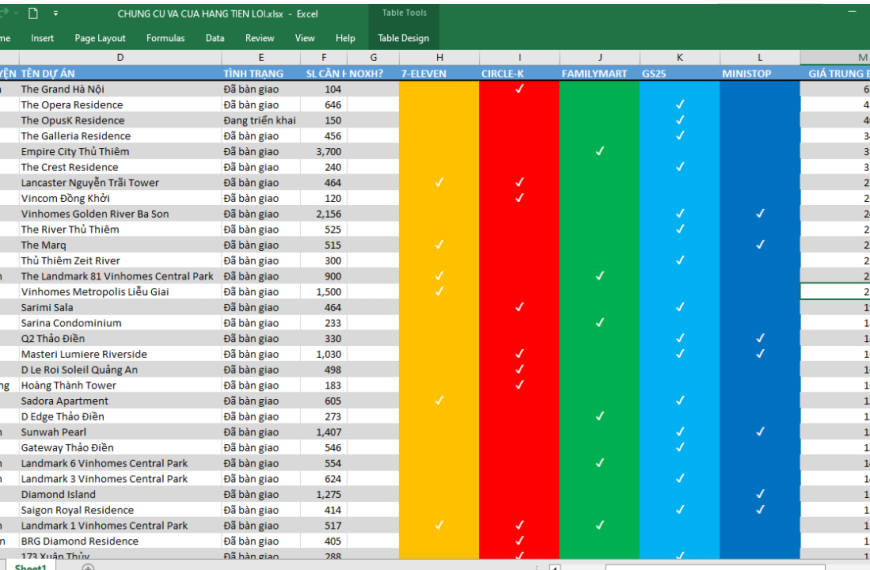Select "Lancaster Nguyễn Trãi Tower" cell
This screenshot has height=570, width=870.
(120, 183)
